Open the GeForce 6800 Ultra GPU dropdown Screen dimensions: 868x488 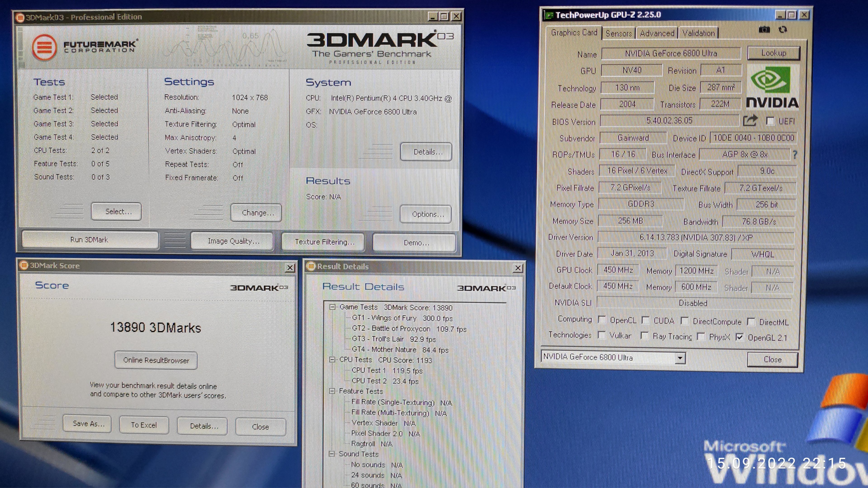pyautogui.click(x=680, y=358)
